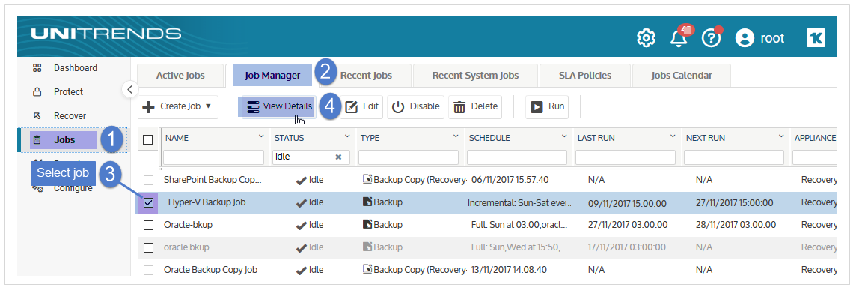Image resolution: width=868 pixels, height=299 pixels.
Task: Open the NEXT RUN column dropdown arrow
Action: click(781, 136)
